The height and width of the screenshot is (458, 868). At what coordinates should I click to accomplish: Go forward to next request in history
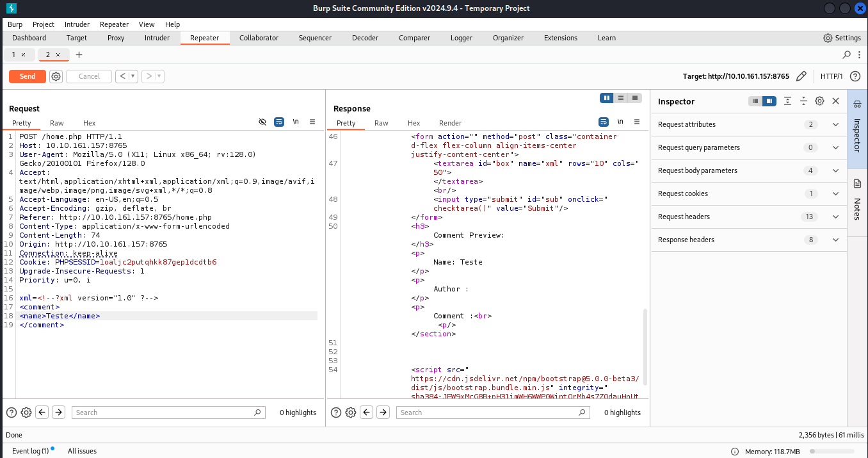[149, 76]
